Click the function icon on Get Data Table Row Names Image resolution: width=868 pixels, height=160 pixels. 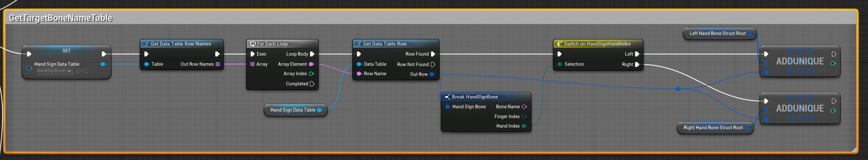[x=147, y=44]
